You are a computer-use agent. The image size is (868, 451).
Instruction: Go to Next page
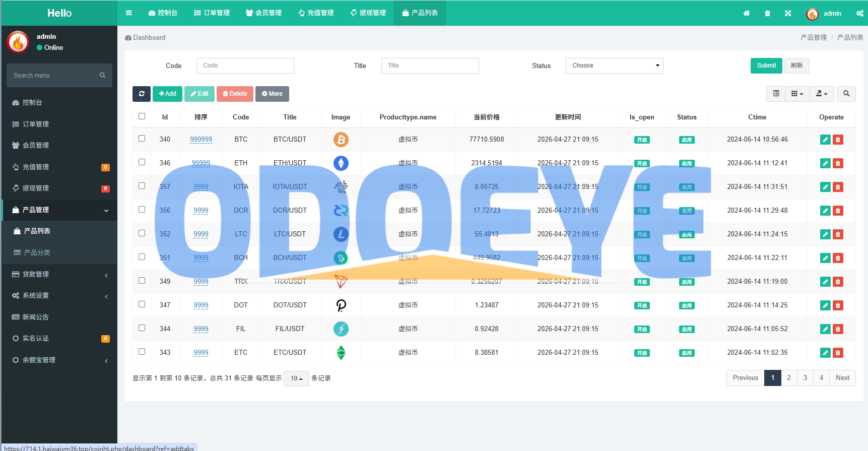pyautogui.click(x=842, y=378)
